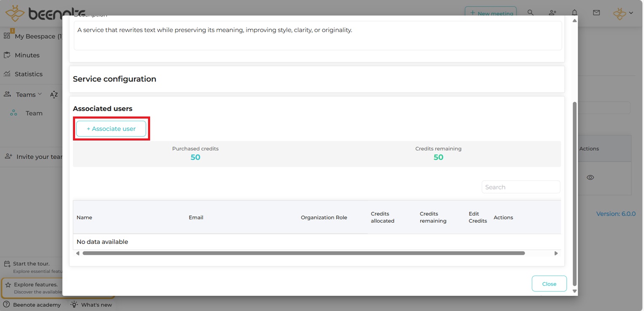Click the A-Z sort icon beside Teams
Viewport: 644px width, 311px height.
point(54,95)
